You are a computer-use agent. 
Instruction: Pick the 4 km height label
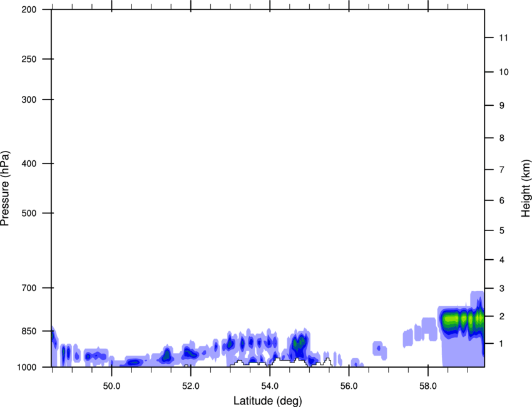click(502, 260)
